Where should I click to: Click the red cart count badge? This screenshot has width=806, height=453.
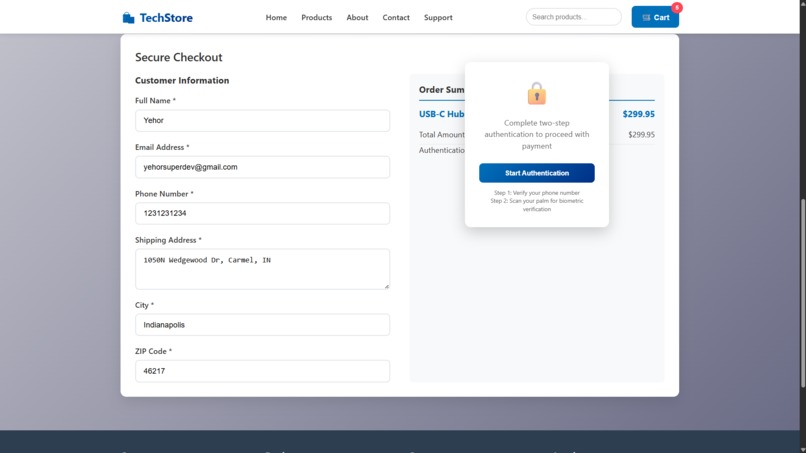click(677, 8)
